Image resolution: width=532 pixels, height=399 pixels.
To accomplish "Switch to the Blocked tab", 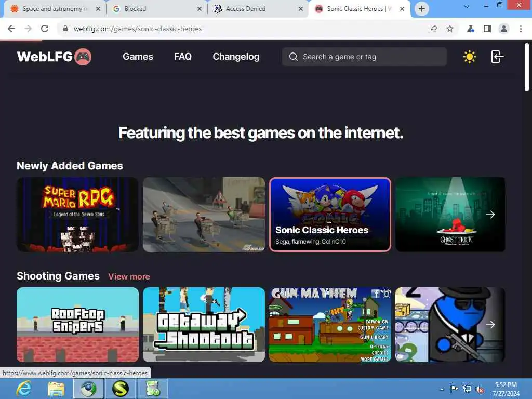I will [155, 9].
